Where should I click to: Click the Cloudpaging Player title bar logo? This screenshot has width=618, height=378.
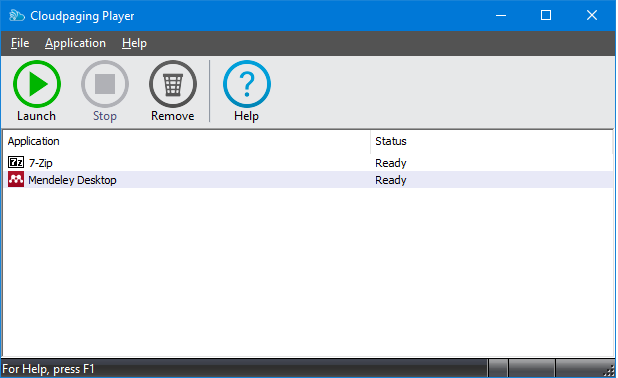(17, 16)
